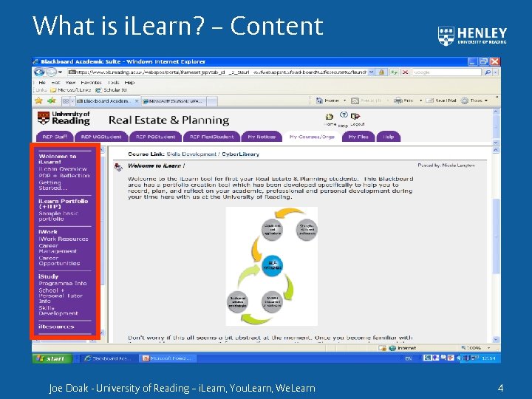532x399 pixels.
Task: Switch to Microsoft PowerPoint taskbar button
Action: click(167, 358)
